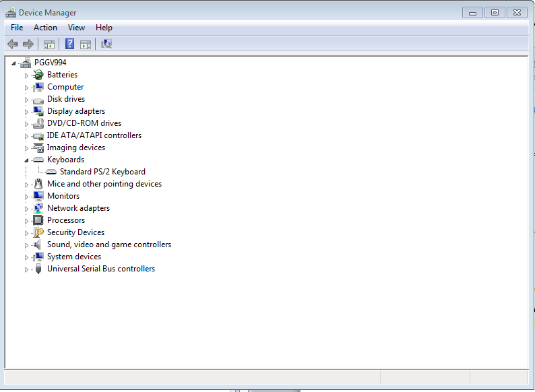Expand the IDE ATA/ATAPI controllers arrow
Viewport: 535px width, 392px height.
point(26,136)
